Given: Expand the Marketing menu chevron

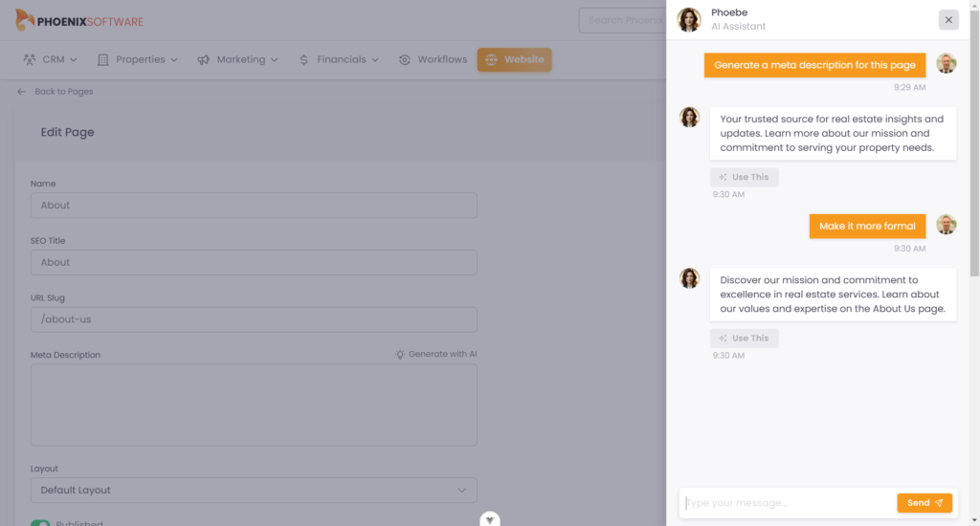Looking at the screenshot, I should pos(274,60).
